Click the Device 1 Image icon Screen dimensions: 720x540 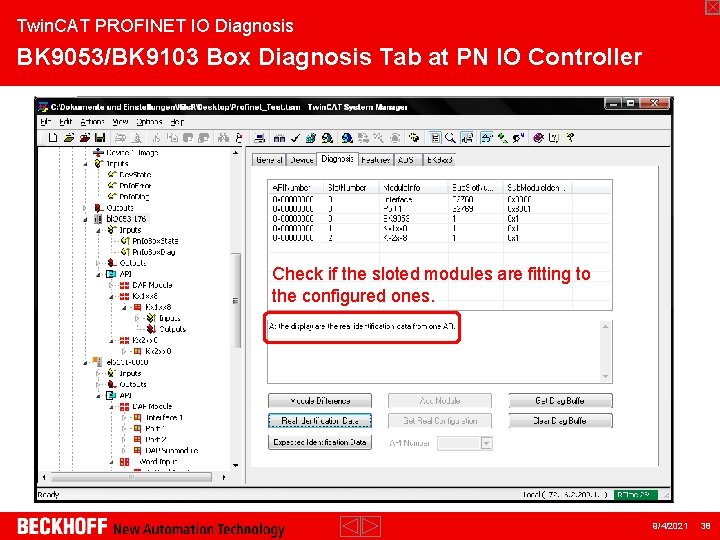[98, 152]
